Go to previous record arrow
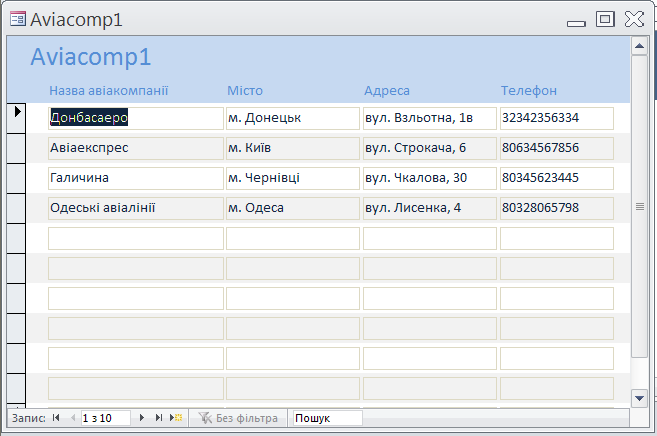The width and height of the screenshot is (657, 436). [x=73, y=418]
